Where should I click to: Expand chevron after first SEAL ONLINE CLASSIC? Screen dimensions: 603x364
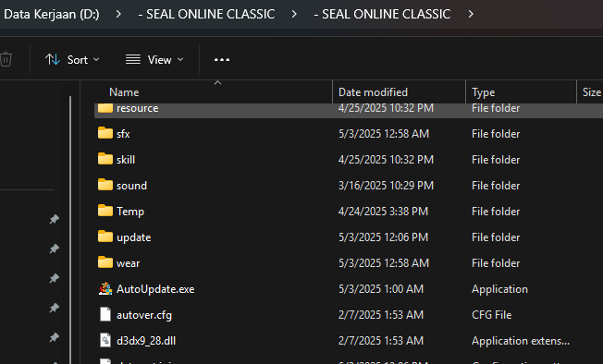coord(294,14)
